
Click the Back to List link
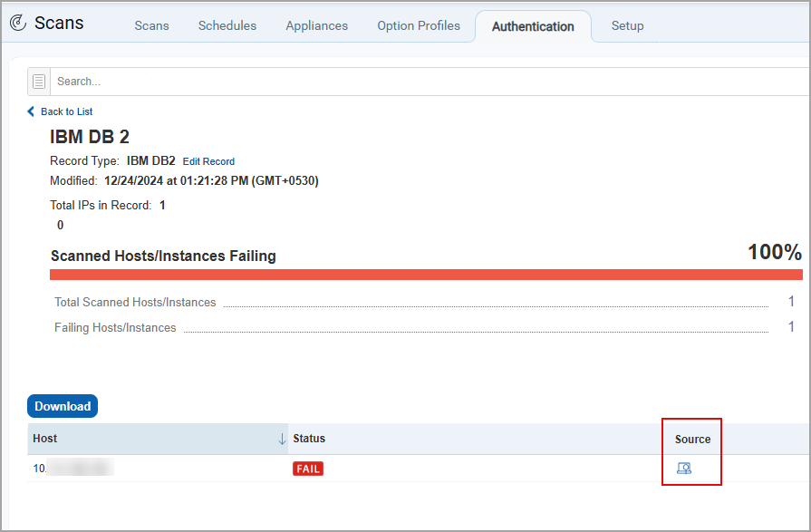(65, 111)
